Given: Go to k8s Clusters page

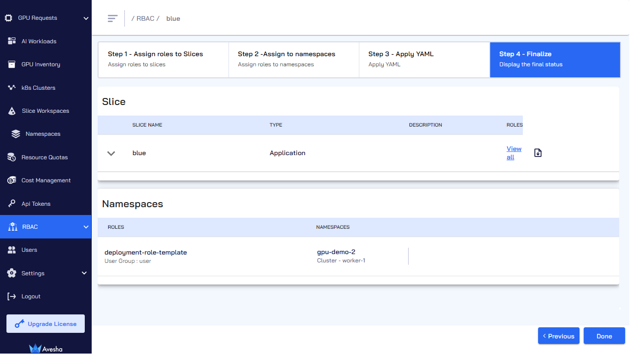Looking at the screenshot, I should pos(46,88).
